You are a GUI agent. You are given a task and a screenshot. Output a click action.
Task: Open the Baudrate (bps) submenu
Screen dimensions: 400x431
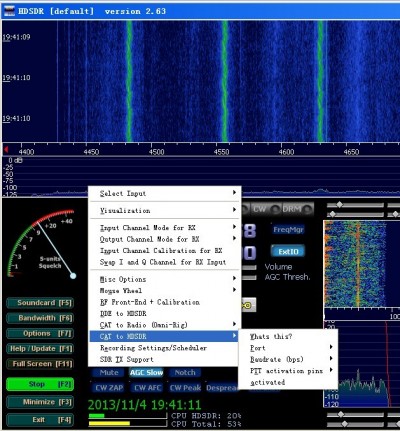click(289, 359)
